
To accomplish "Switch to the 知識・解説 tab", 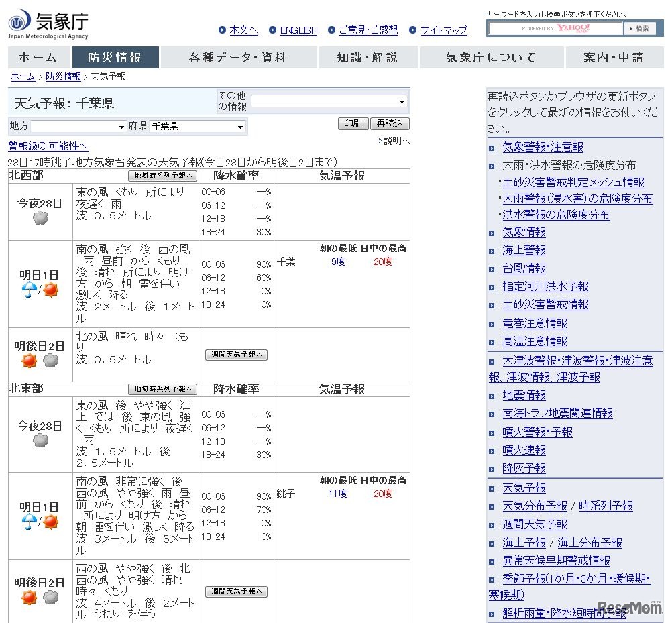I will click(367, 57).
